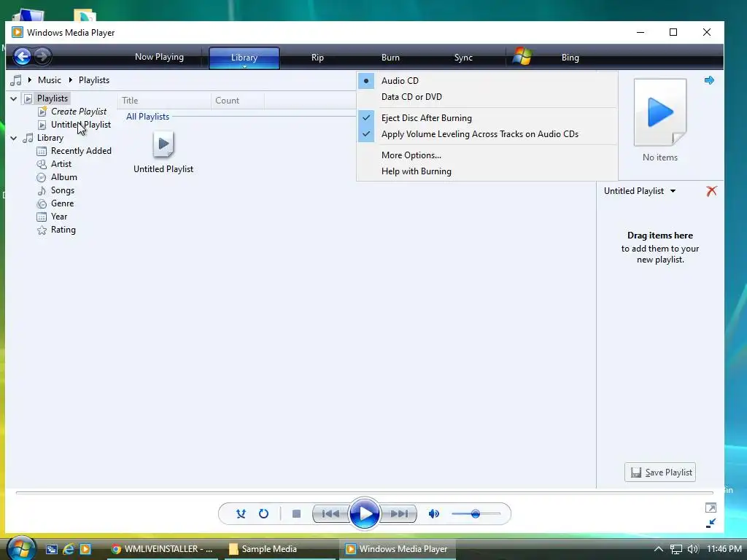747x560 pixels.
Task: Switch to the Rip tab
Action: pyautogui.click(x=317, y=58)
